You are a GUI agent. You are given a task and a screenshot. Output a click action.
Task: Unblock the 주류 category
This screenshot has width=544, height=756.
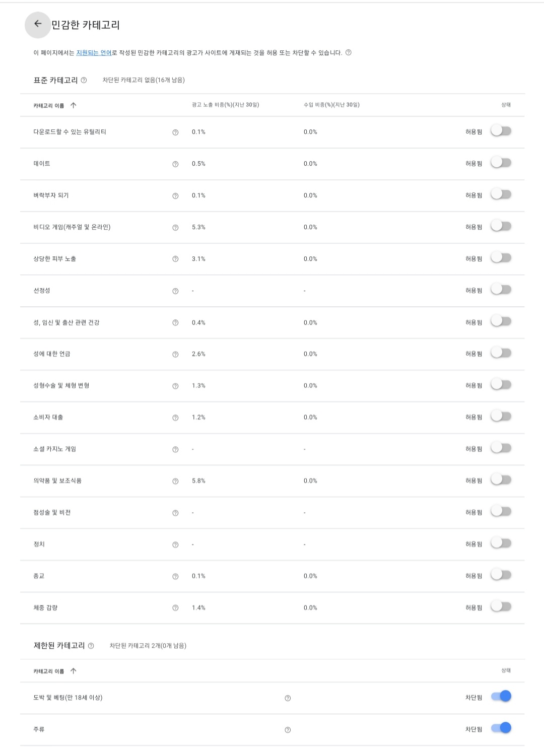click(x=502, y=728)
